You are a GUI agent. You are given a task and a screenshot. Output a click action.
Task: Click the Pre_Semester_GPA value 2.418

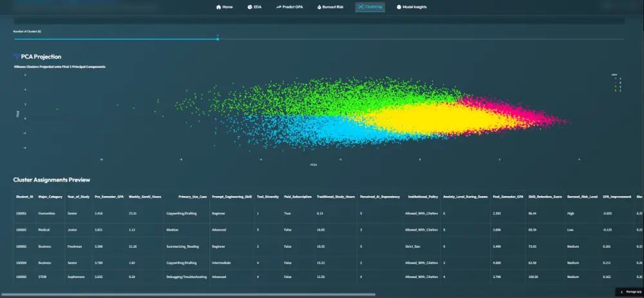(99, 214)
